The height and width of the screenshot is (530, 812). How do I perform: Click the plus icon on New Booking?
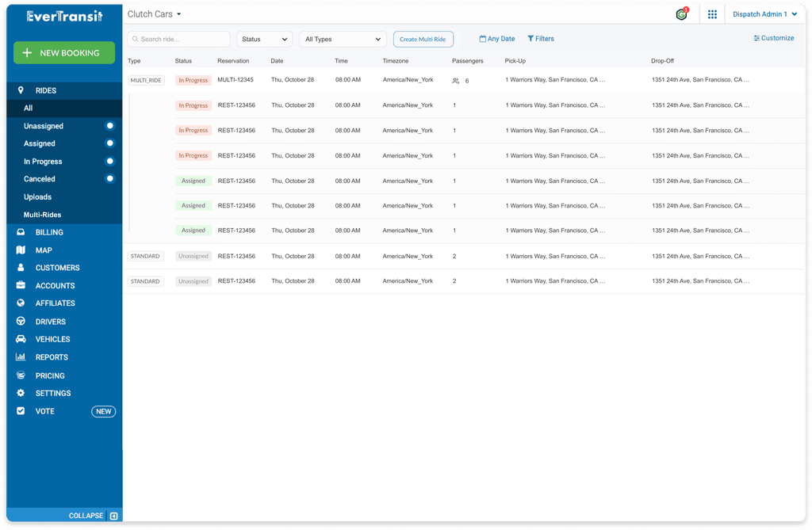click(x=28, y=53)
